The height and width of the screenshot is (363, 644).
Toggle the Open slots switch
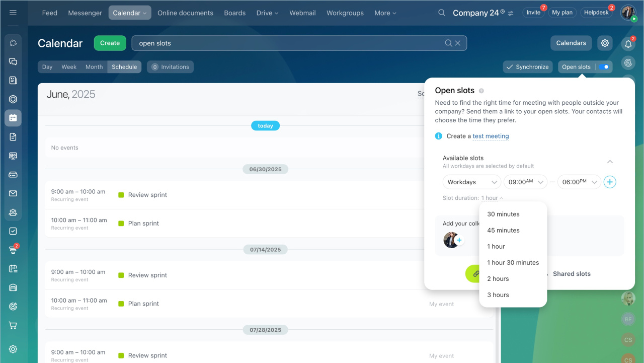click(604, 67)
